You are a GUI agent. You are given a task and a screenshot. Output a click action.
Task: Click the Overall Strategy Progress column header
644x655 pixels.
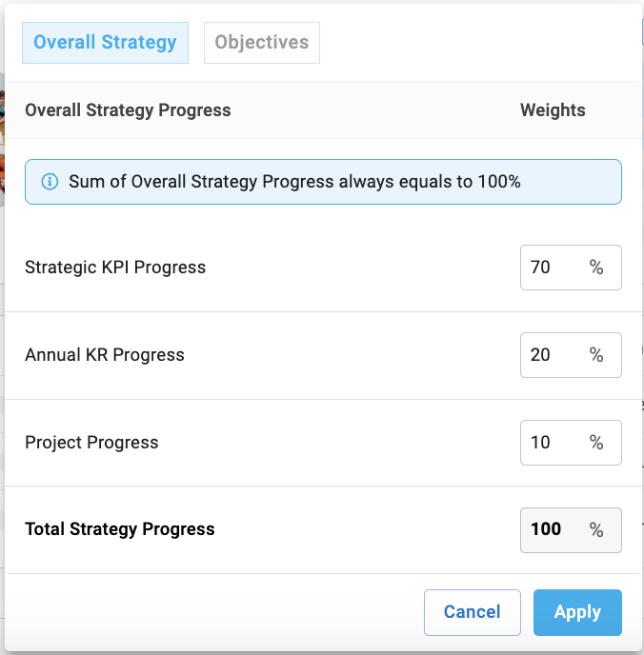(128, 110)
